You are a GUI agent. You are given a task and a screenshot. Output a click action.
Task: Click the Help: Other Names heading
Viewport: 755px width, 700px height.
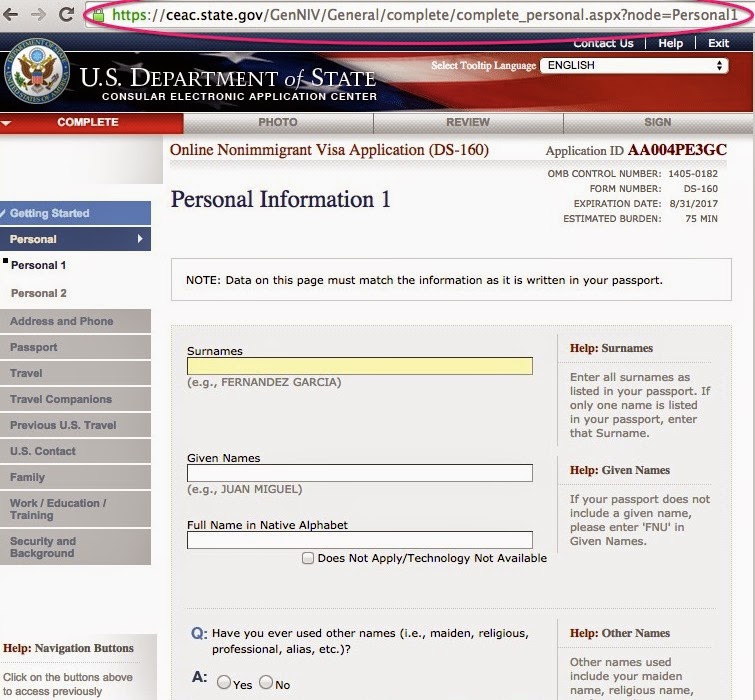point(620,633)
